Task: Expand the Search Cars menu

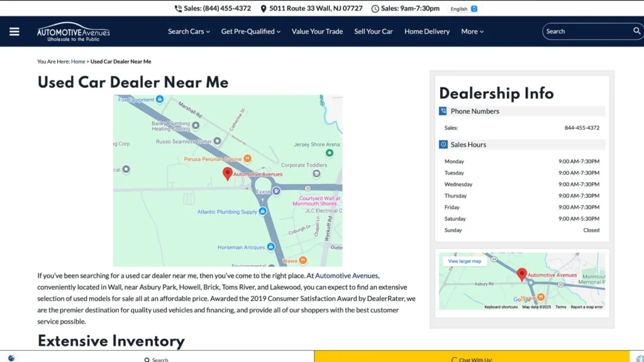Action: click(x=189, y=31)
